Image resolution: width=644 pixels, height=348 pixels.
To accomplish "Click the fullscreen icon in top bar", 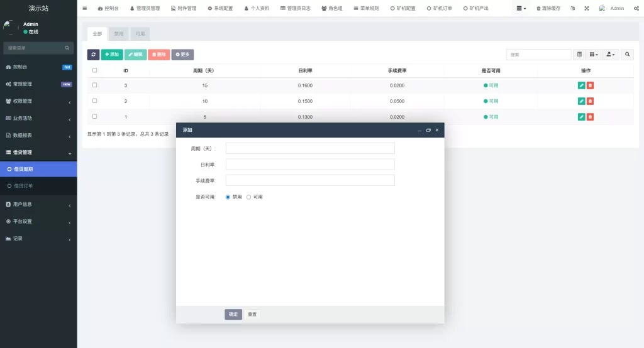I will [587, 8].
